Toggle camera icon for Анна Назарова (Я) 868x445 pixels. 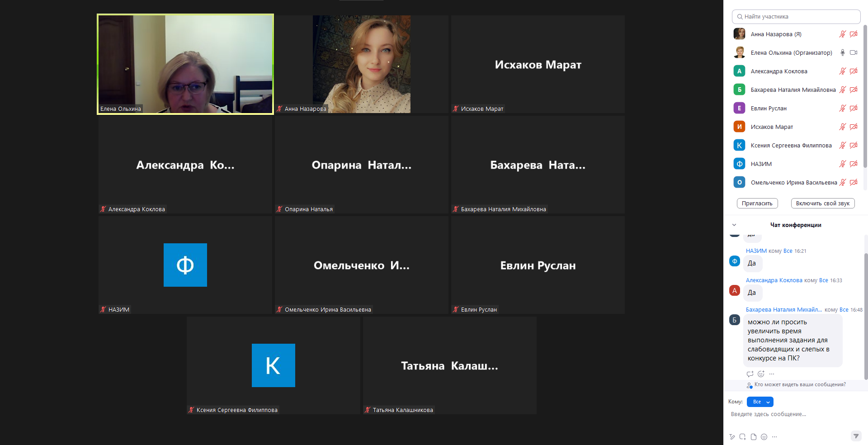point(854,34)
